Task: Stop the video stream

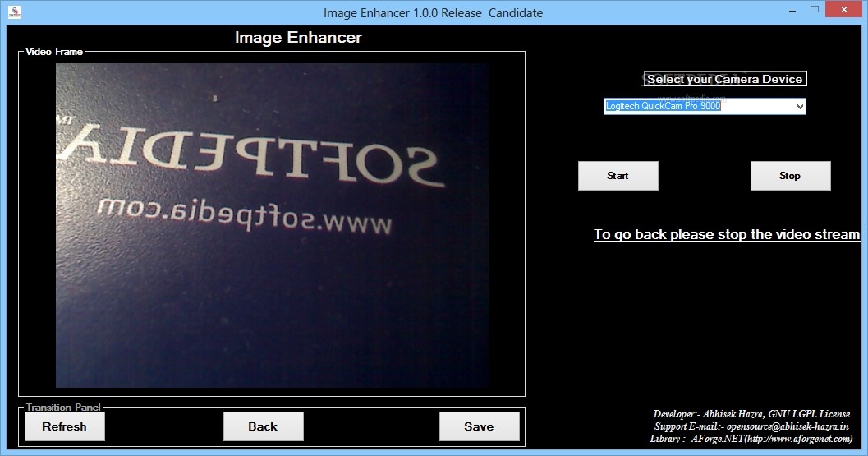Action: pos(790,176)
